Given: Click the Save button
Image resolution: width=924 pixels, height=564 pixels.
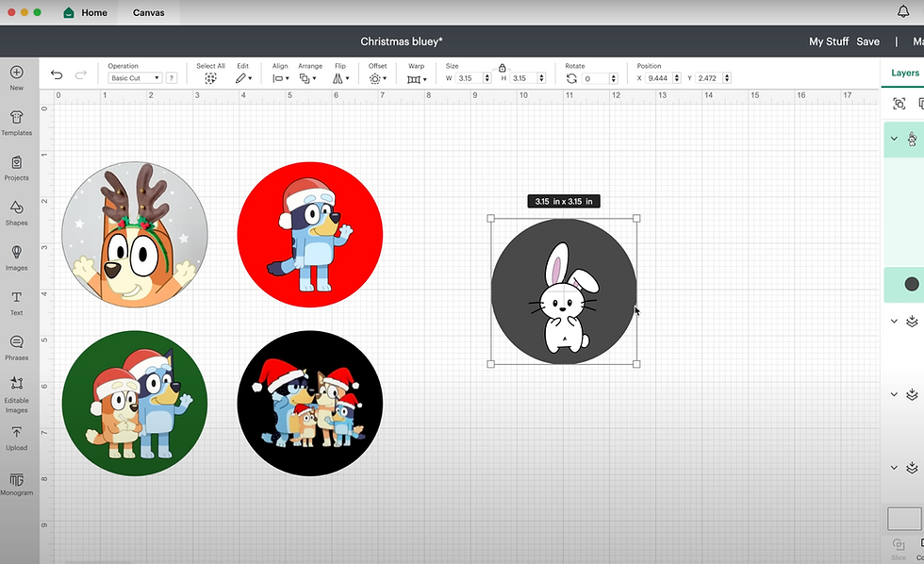Looking at the screenshot, I should coord(868,41).
